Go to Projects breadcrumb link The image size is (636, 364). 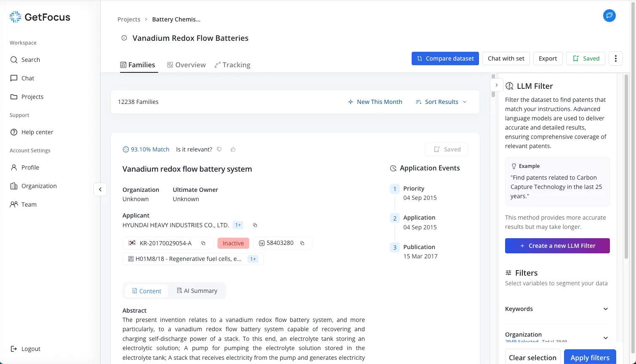(x=129, y=19)
